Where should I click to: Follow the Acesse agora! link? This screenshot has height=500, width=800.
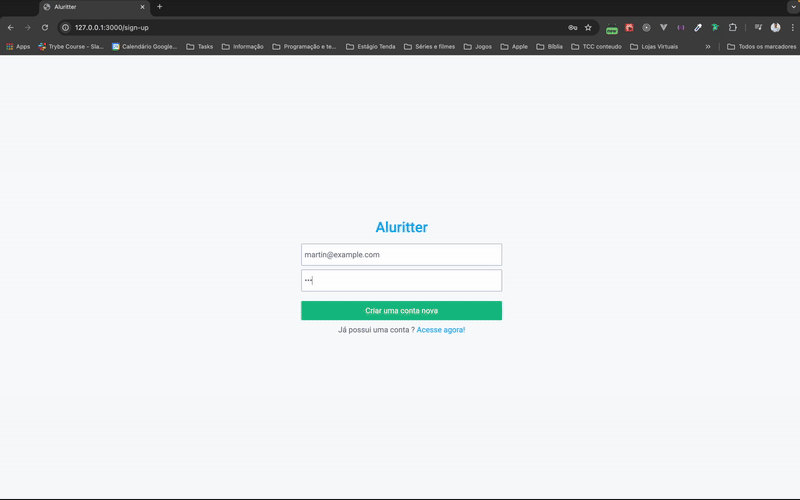pos(441,330)
